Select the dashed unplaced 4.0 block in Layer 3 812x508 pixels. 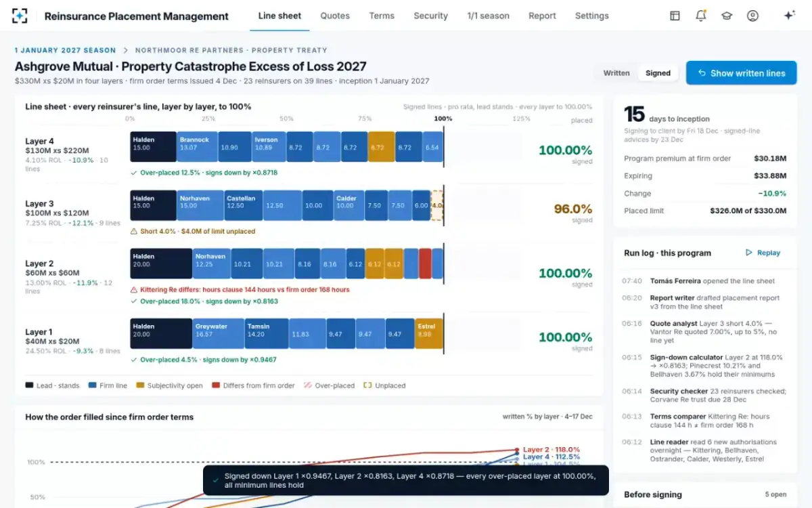click(x=437, y=205)
